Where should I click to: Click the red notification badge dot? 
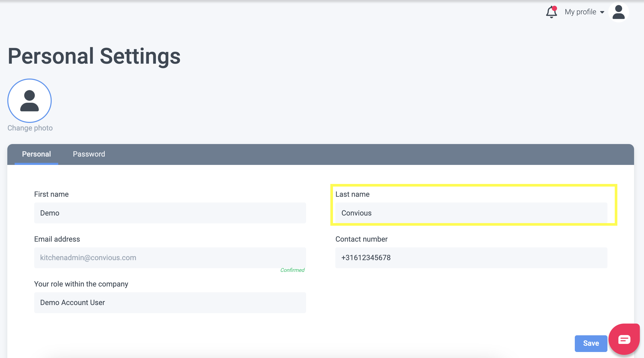pos(554,8)
